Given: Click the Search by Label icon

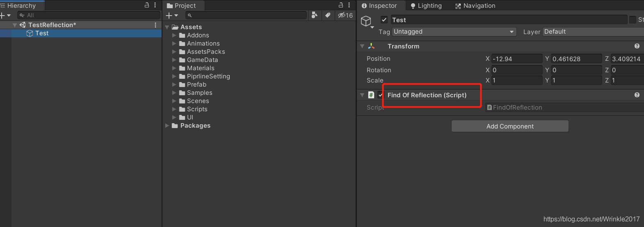Looking at the screenshot, I should click(328, 15).
